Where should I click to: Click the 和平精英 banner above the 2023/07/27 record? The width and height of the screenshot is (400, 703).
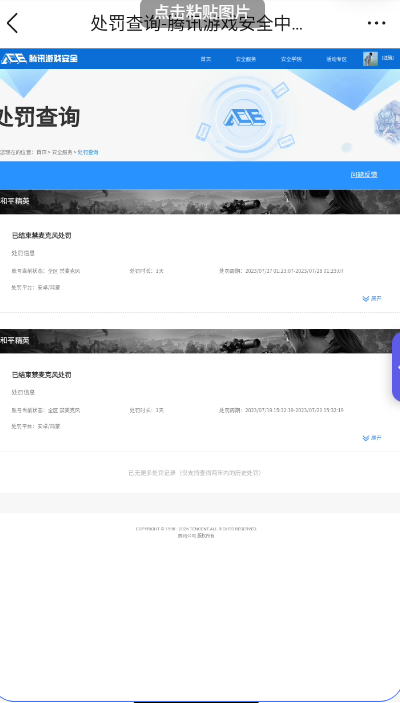200,201
